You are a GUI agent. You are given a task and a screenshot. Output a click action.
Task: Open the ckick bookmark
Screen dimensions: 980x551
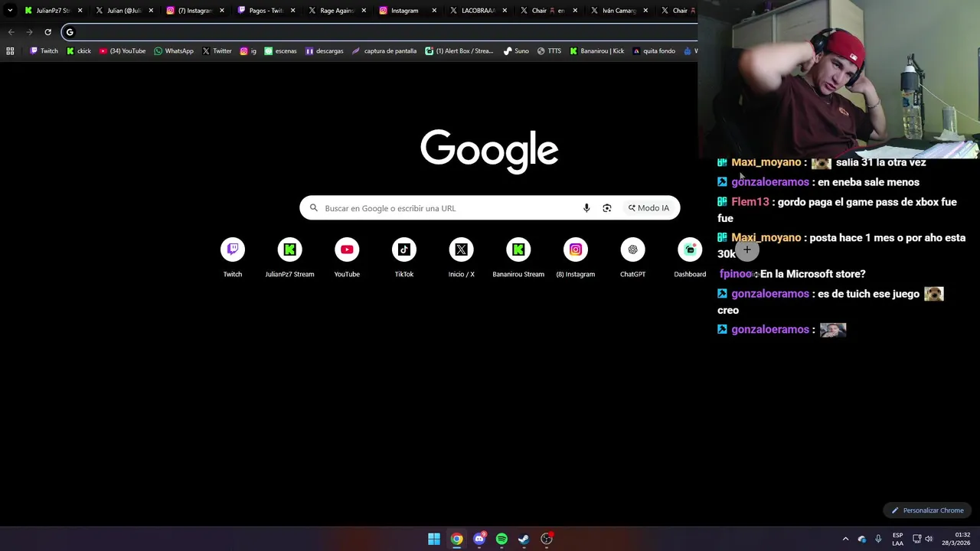[x=79, y=51]
